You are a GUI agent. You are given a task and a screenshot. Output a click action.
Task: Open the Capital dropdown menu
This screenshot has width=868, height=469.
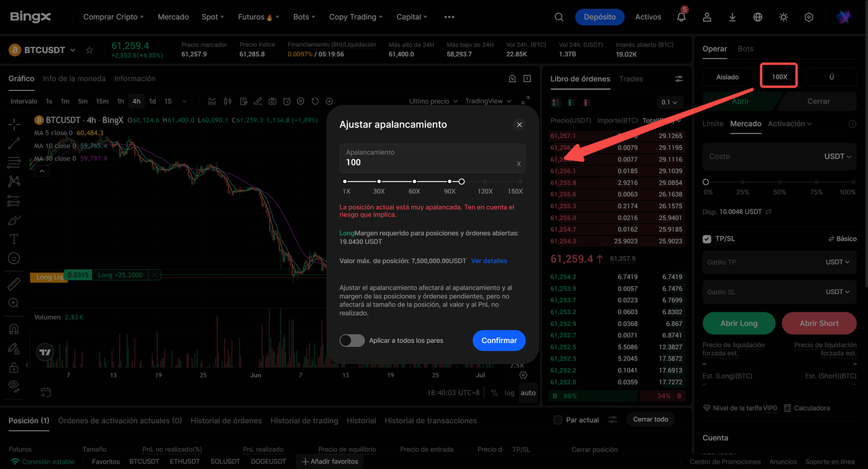[x=412, y=17]
